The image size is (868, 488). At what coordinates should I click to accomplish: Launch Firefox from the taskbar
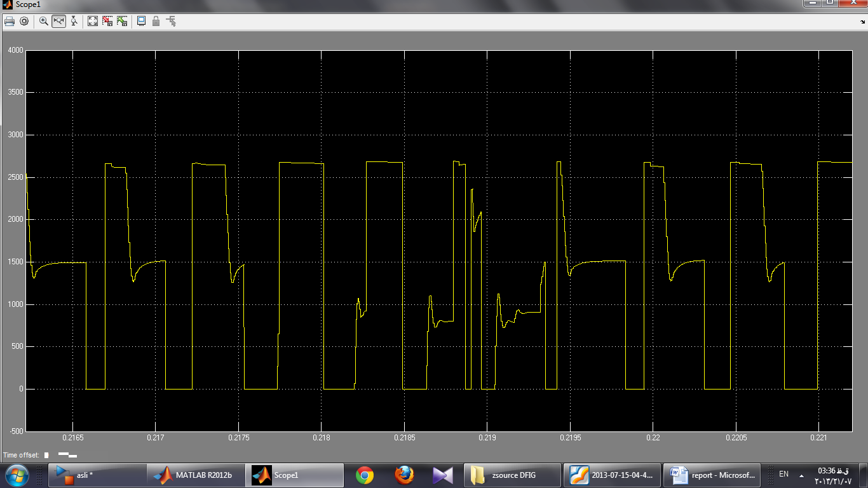tap(403, 475)
